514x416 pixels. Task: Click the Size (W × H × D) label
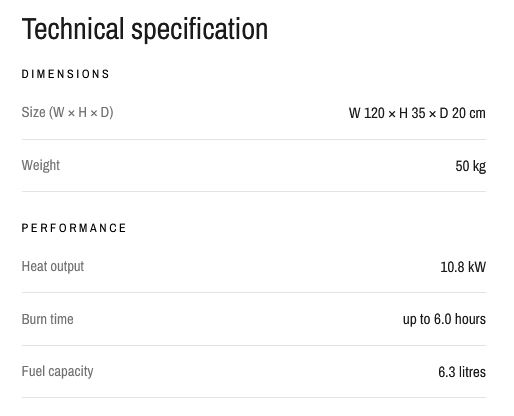67,112
